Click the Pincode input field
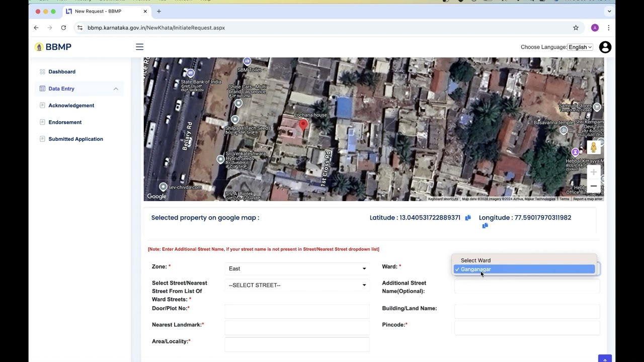The image size is (644, 362). (527, 328)
